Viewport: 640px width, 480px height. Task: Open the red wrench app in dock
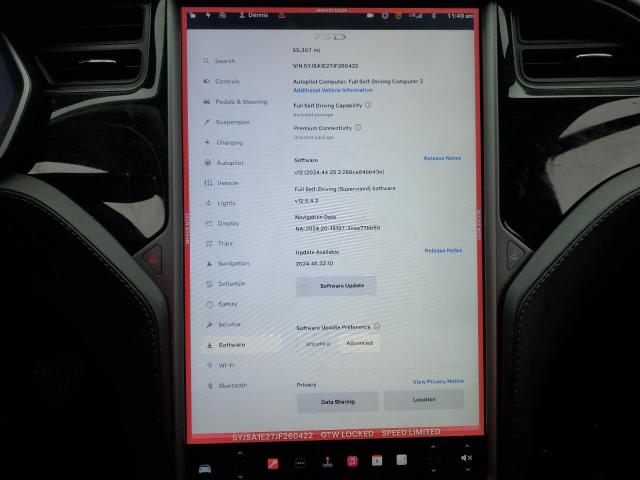(x=273, y=464)
